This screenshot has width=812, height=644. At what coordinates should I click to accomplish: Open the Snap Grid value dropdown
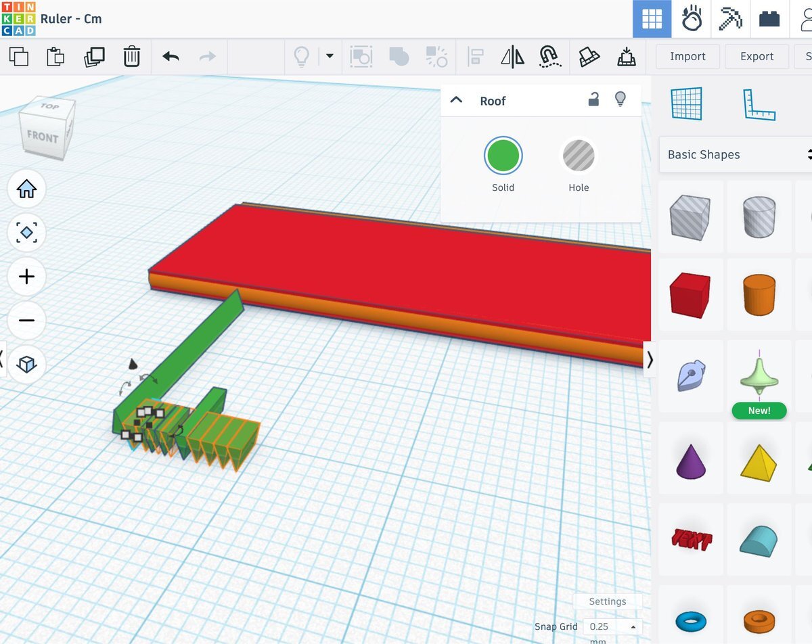coord(612,626)
